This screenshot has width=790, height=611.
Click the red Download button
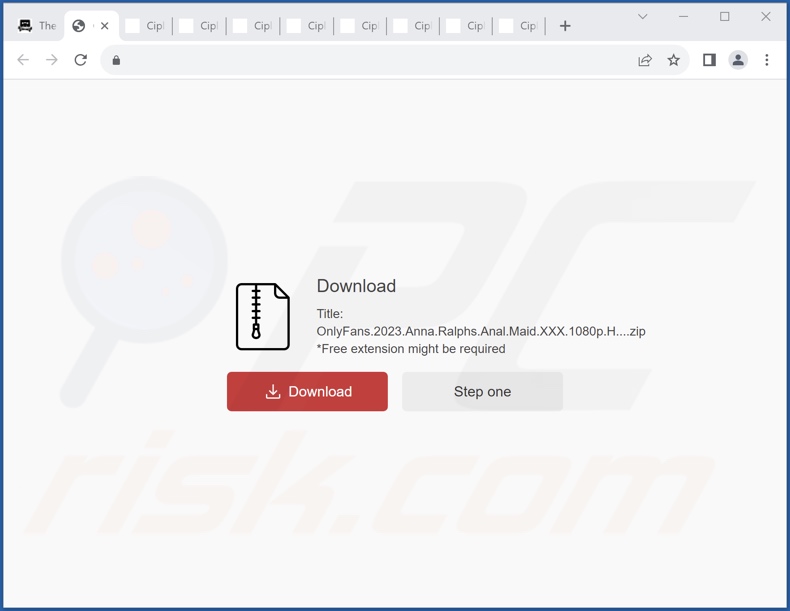click(x=307, y=392)
